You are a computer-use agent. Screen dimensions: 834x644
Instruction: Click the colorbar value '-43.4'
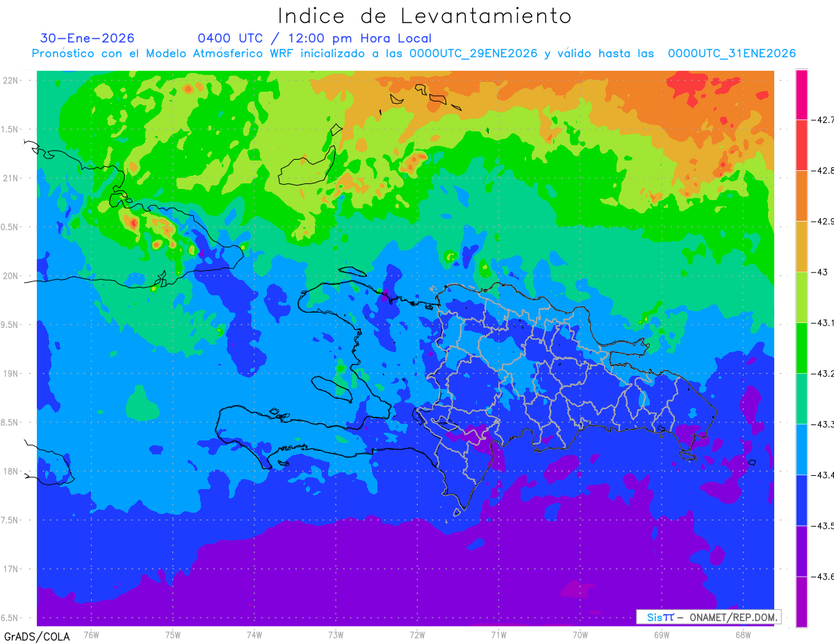point(824,474)
